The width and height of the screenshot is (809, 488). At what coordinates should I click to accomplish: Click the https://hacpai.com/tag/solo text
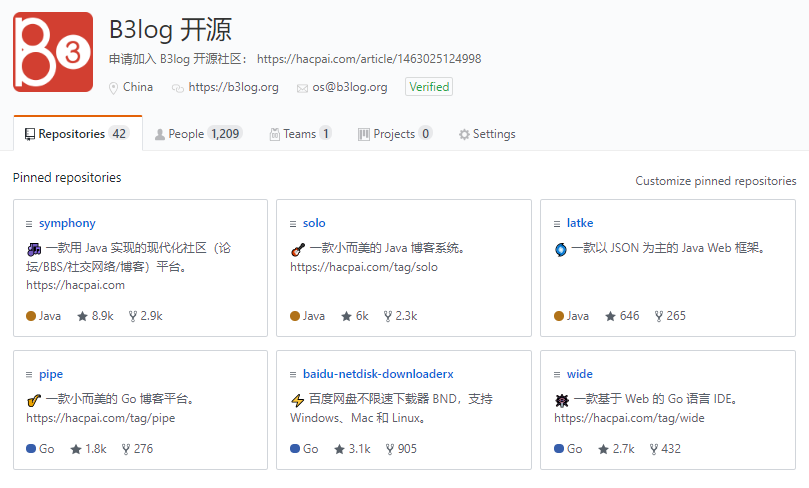[x=364, y=267]
